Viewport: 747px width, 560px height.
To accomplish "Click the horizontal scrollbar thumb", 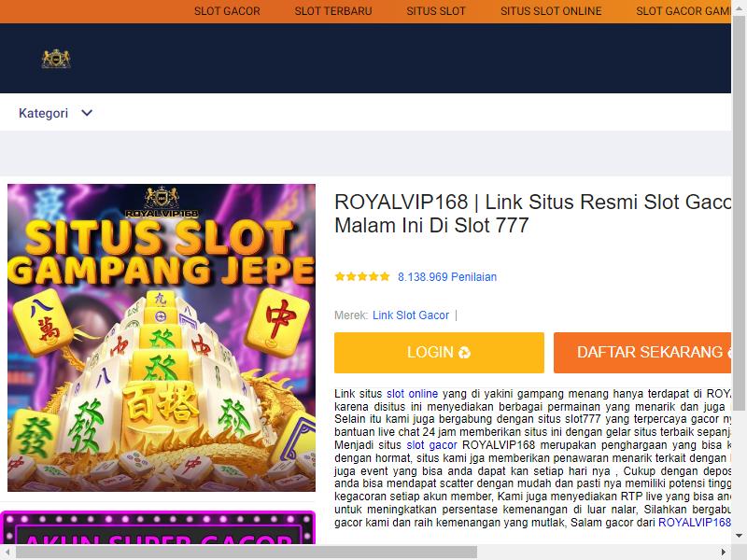I will coord(247,552).
